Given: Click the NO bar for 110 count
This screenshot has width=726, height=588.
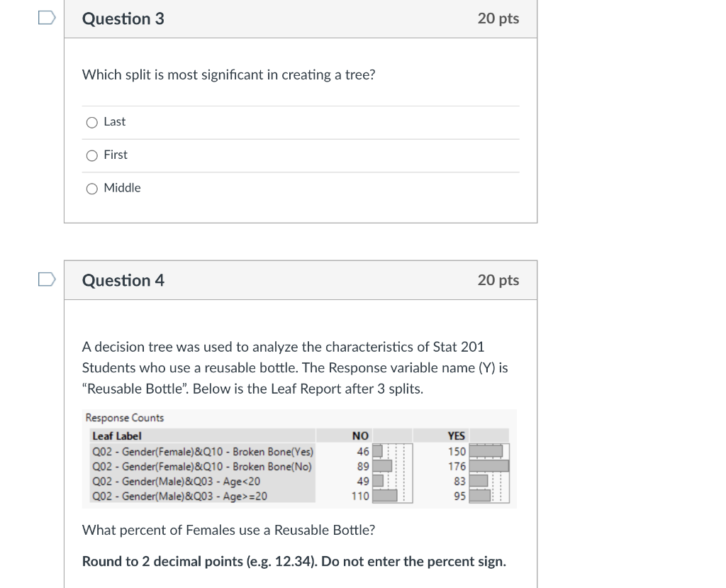Looking at the screenshot, I should tap(385, 496).
